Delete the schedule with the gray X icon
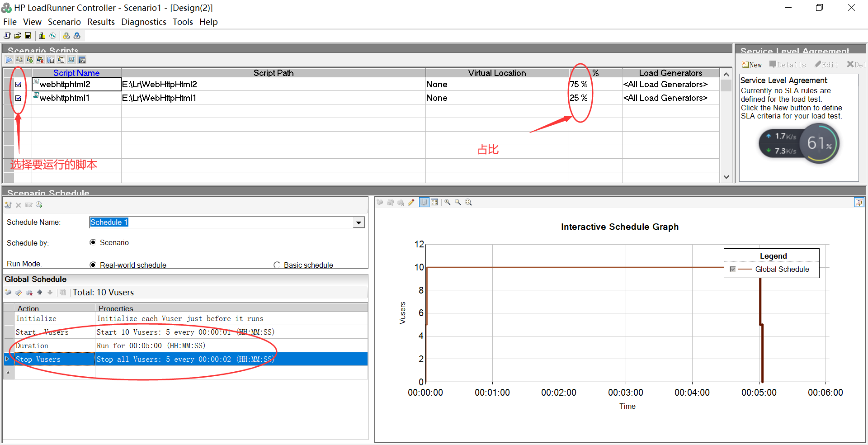The image size is (868, 445). pyautogui.click(x=19, y=205)
